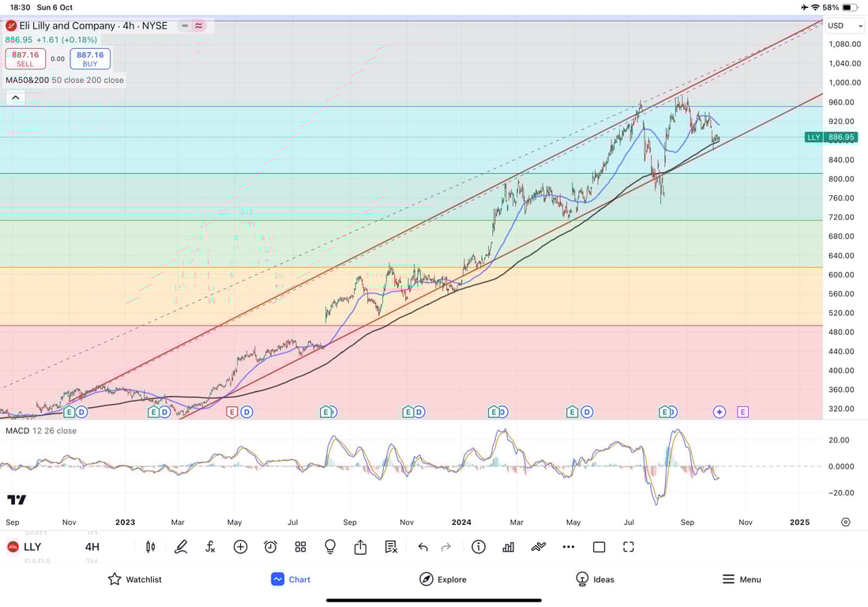This screenshot has width=868, height=607.
Task: Tap the 2023 date axis label
Action: (125, 522)
